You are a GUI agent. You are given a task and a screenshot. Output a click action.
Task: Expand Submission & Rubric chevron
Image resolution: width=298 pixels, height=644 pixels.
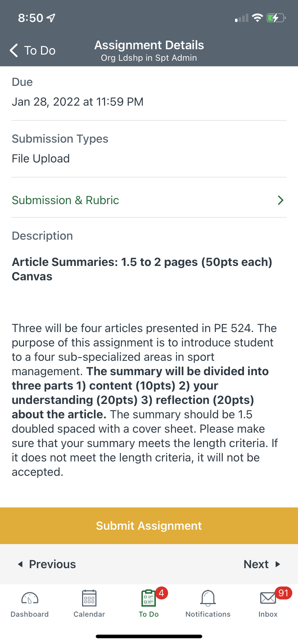(x=281, y=200)
